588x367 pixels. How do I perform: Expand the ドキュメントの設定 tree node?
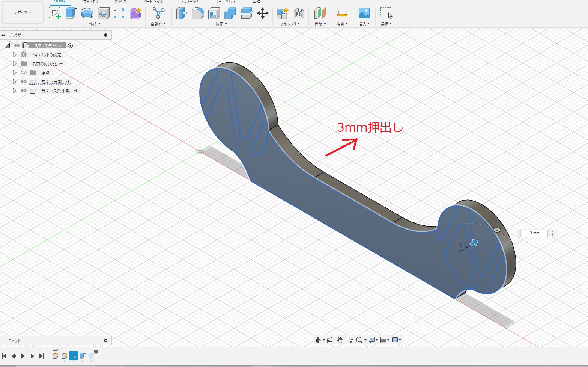14,54
